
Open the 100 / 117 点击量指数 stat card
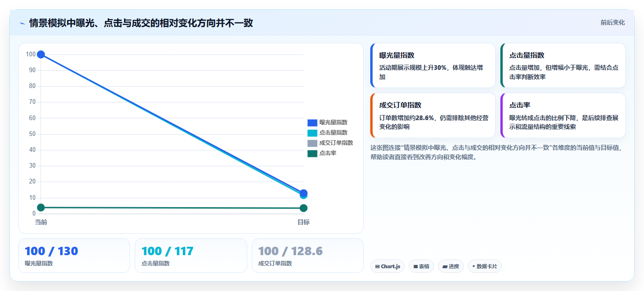(x=191, y=256)
